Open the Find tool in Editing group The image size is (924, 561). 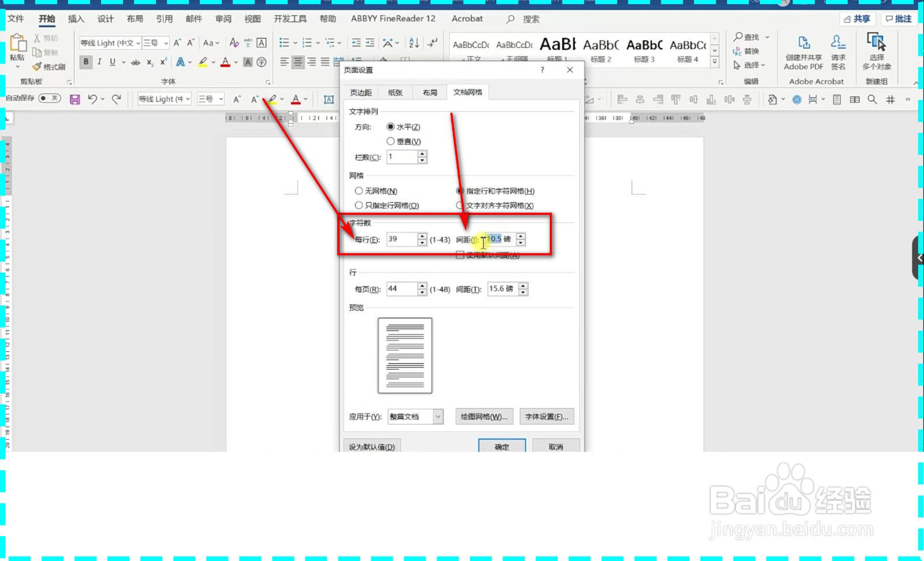(x=747, y=37)
